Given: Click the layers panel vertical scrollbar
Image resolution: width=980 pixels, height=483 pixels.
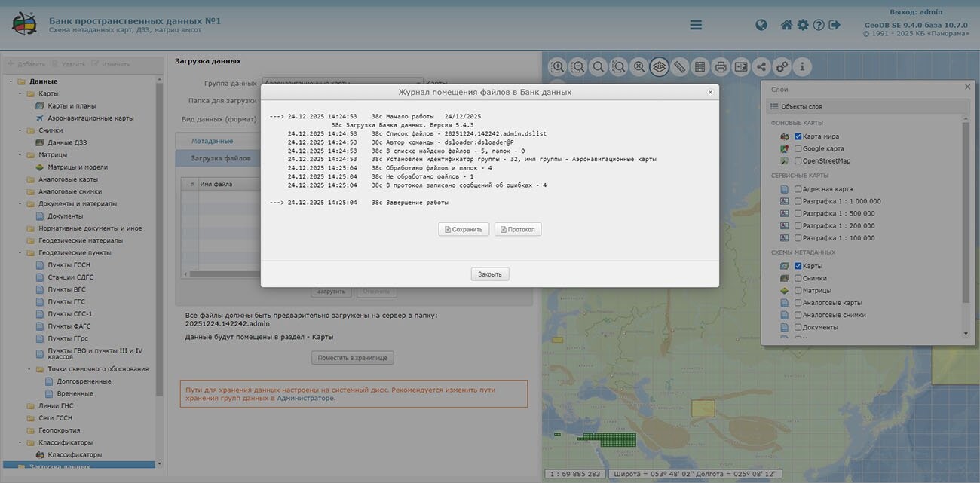Looking at the screenshot, I should click(x=966, y=226).
